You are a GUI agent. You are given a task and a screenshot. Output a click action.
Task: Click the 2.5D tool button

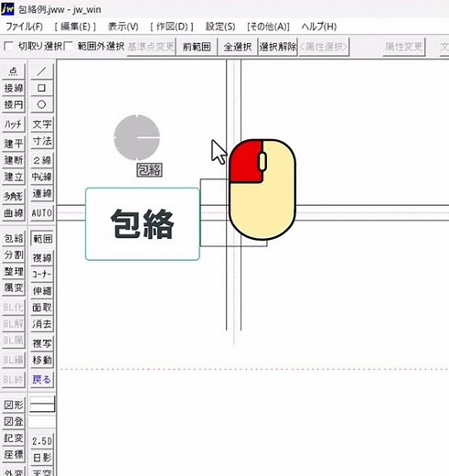[x=42, y=441]
